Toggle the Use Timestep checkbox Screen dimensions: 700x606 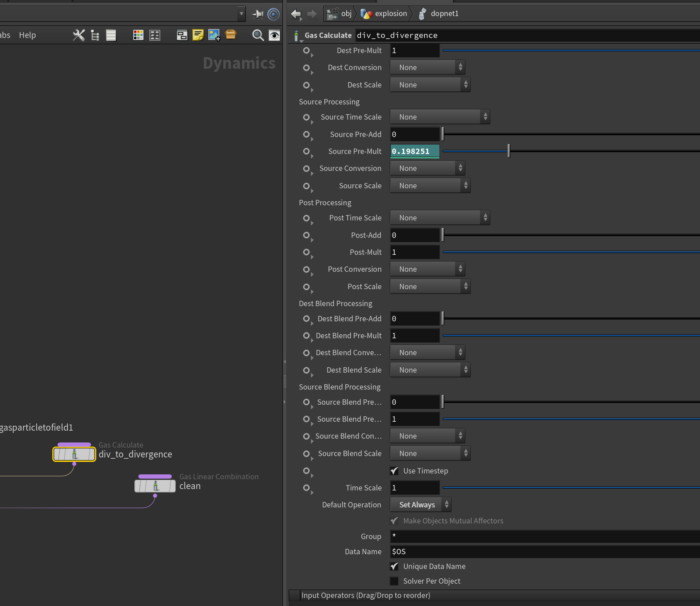[394, 471]
